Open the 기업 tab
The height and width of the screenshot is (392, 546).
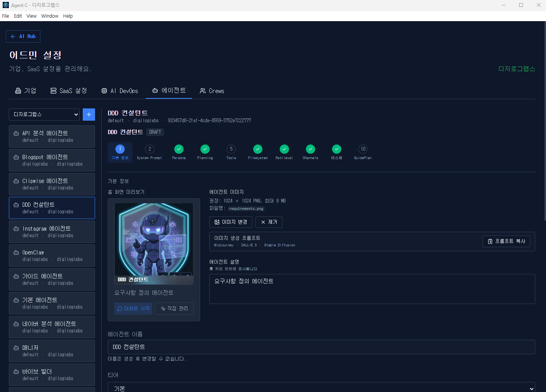pyautogui.click(x=25, y=91)
